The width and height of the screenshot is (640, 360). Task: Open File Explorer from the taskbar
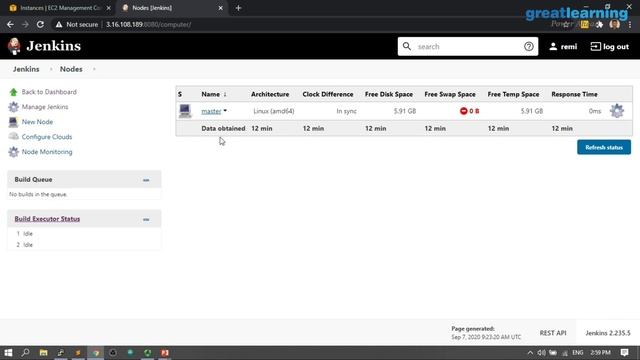[43, 353]
